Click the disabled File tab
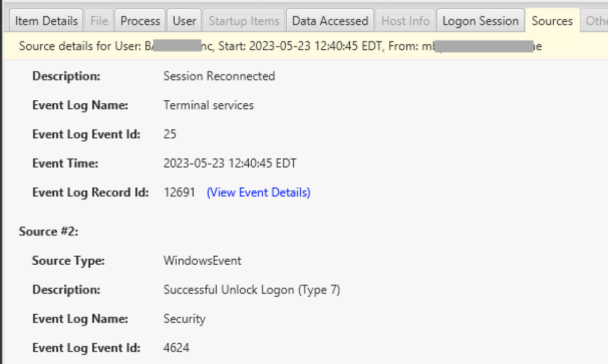 pos(99,20)
